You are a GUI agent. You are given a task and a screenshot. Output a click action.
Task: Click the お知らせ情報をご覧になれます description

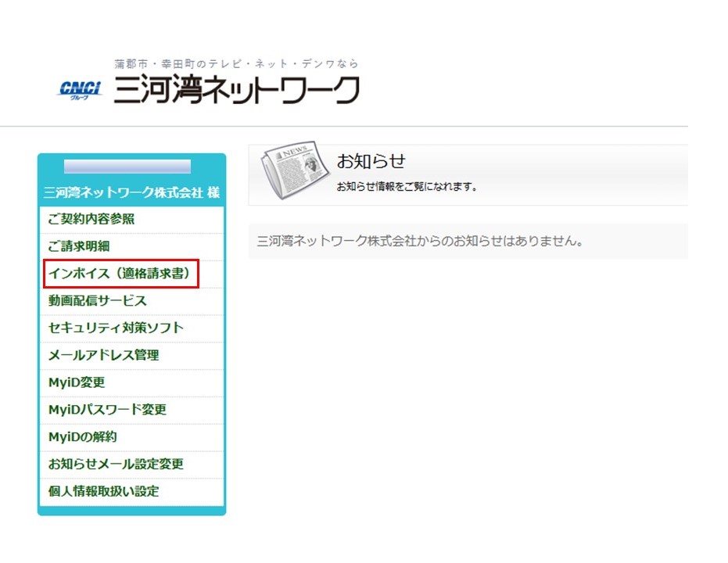click(x=407, y=187)
